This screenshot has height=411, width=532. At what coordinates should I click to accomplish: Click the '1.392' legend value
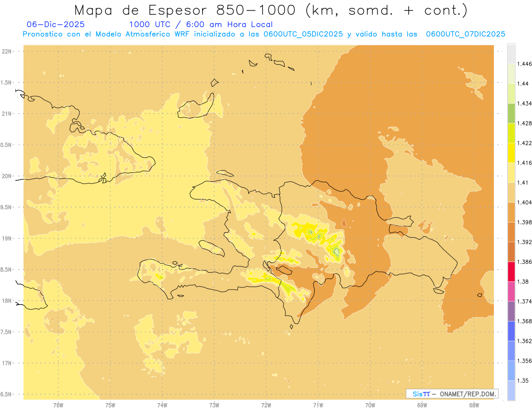tap(524, 242)
